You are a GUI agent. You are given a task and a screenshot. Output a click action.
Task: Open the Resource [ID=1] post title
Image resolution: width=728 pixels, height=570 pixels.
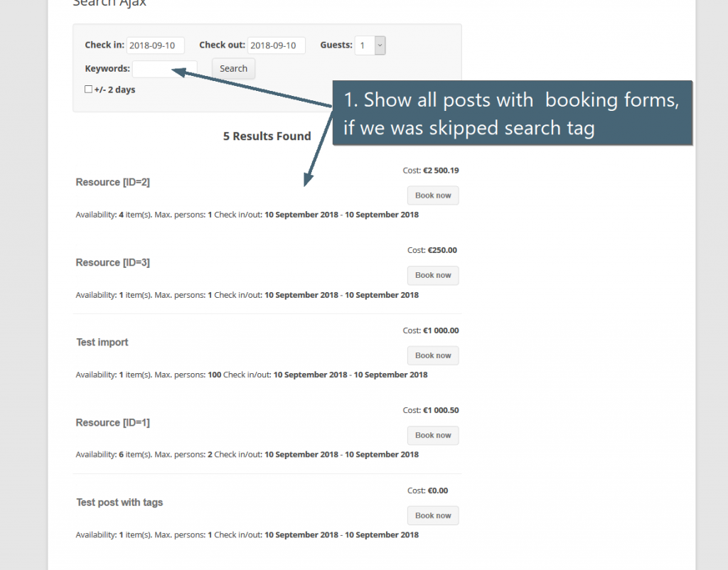pos(112,422)
